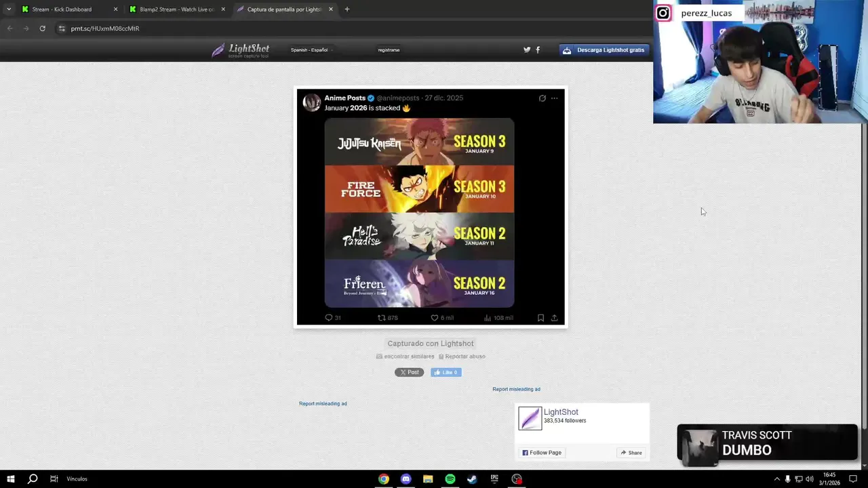
Task: Open the captured screenshot image
Action: point(431,207)
